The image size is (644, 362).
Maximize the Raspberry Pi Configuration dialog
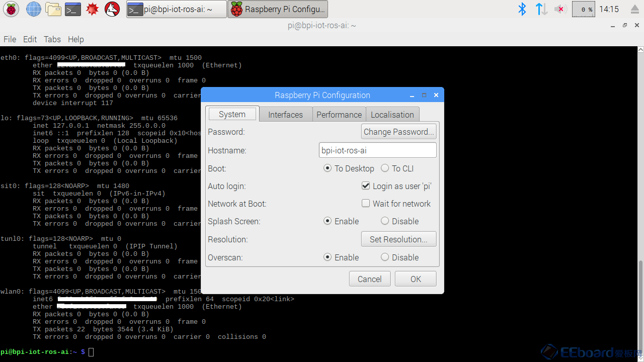[424, 95]
